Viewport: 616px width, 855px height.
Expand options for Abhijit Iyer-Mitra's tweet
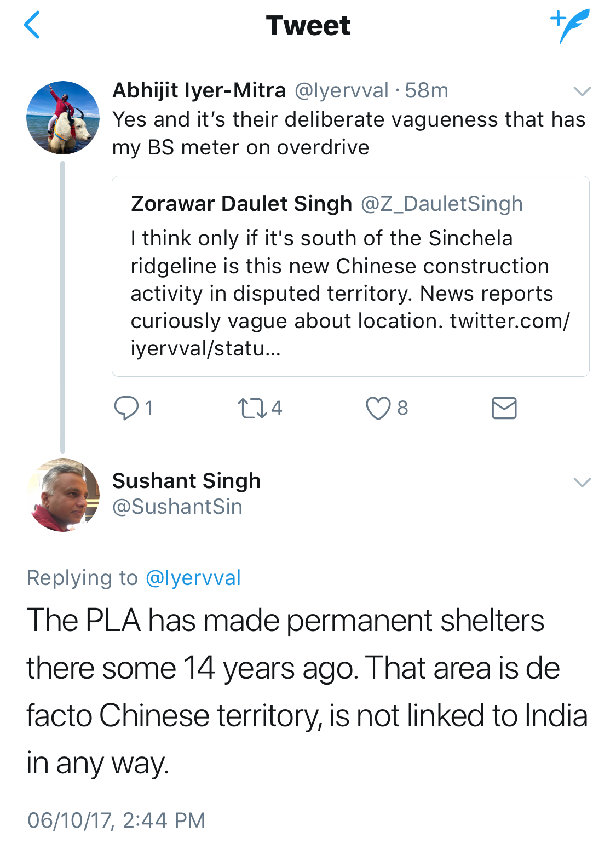582,91
